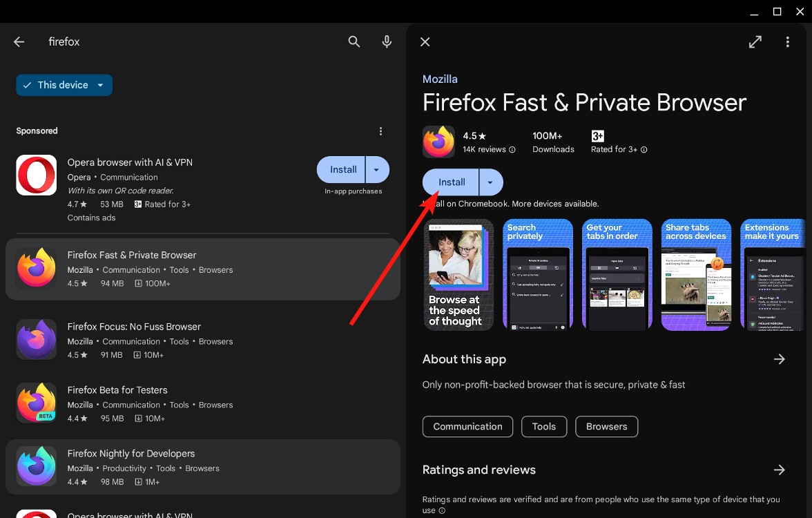Open the Opera browser app icon
Image resolution: width=812 pixels, height=518 pixels.
click(x=36, y=175)
